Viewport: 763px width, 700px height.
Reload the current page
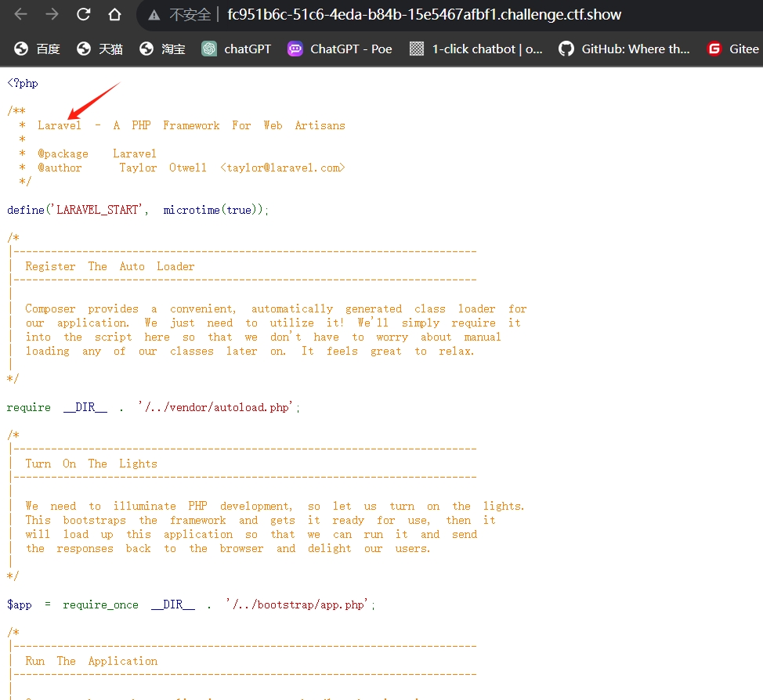(83, 15)
